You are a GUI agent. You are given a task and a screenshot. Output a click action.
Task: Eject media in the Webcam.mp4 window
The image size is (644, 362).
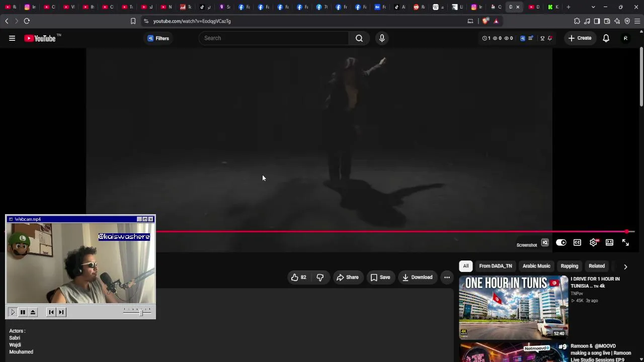point(33,312)
